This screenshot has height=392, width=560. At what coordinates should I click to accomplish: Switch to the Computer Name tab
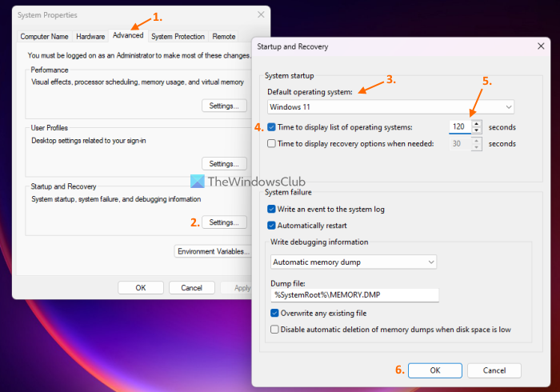tap(44, 37)
